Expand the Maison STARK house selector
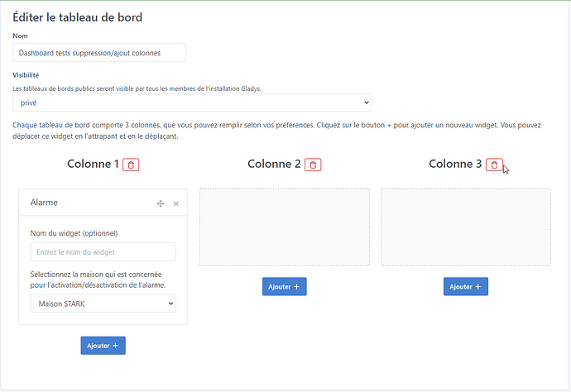571x392 pixels. (x=103, y=304)
